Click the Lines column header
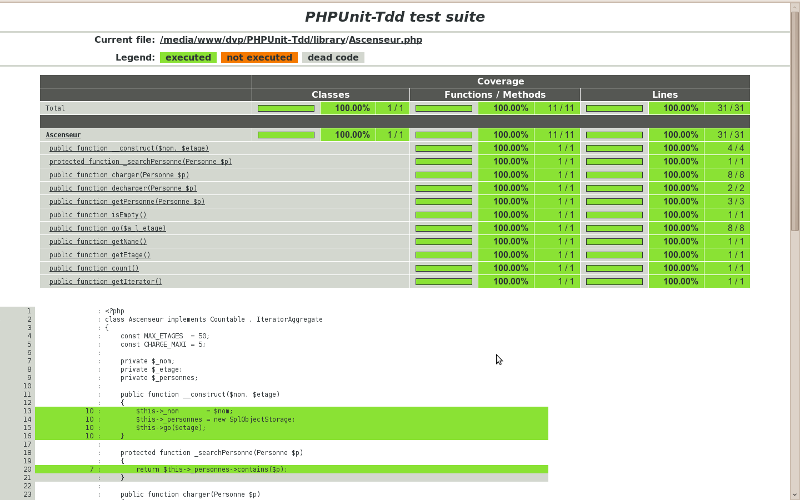Screen dimensions: 800x500 tap(665, 95)
